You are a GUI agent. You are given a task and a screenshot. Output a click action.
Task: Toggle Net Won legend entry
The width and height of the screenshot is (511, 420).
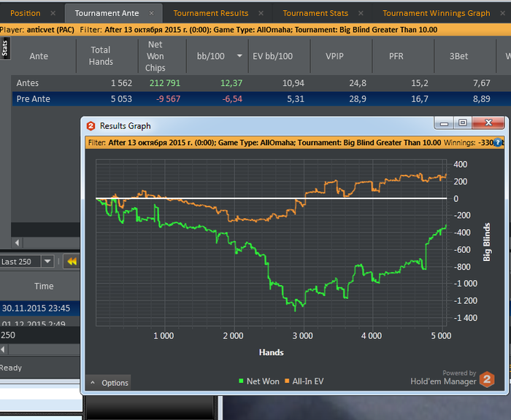(x=259, y=381)
